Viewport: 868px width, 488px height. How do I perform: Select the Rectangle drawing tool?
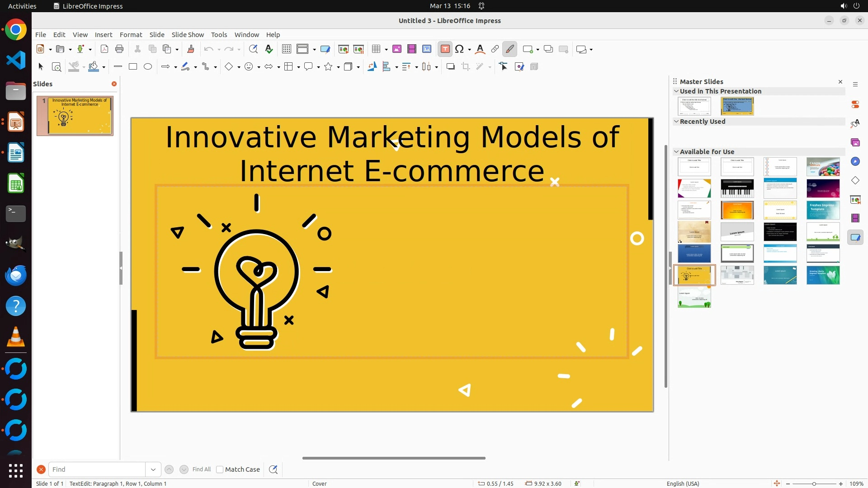pos(133,67)
